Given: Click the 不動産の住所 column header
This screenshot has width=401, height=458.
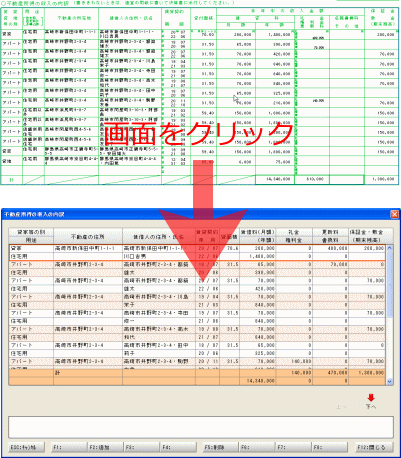Looking at the screenshot, I should [88, 236].
